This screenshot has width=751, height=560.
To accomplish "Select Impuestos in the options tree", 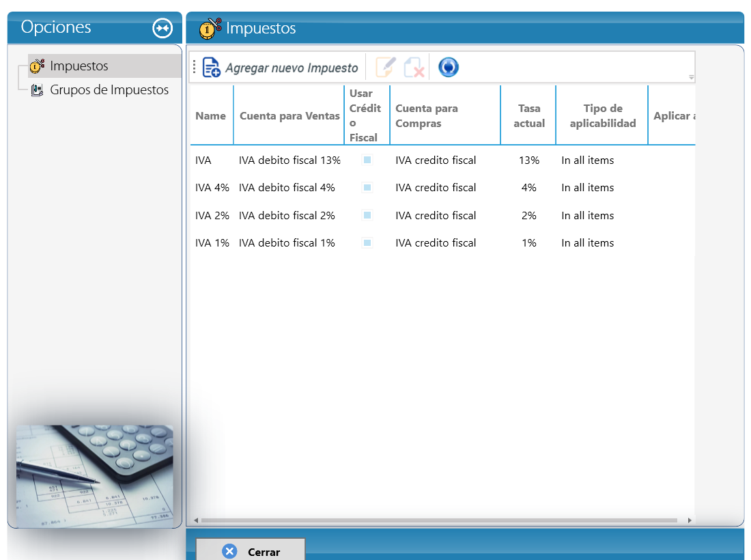I will tap(104, 66).
